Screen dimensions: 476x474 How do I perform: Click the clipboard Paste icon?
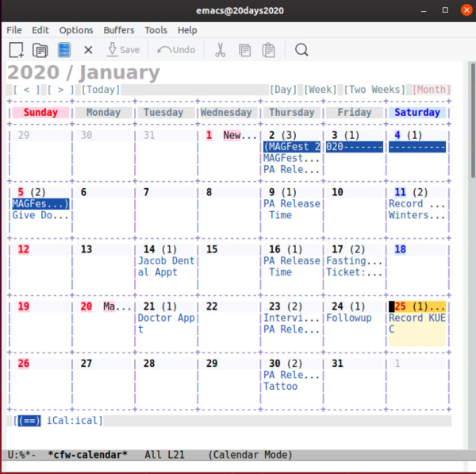coord(269,50)
